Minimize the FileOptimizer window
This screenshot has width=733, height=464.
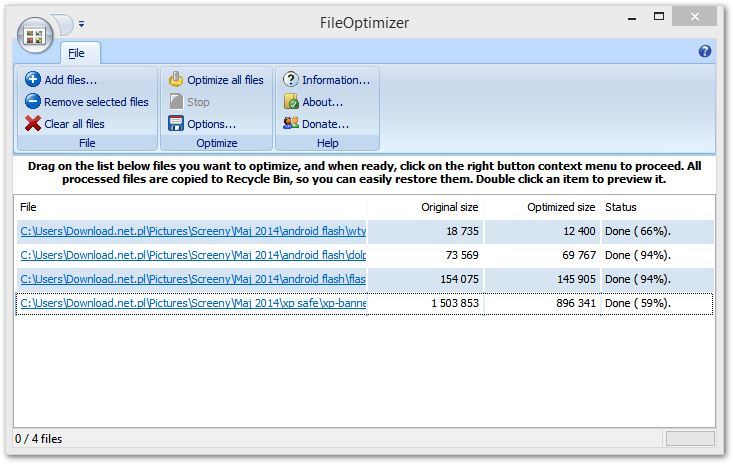pos(632,18)
